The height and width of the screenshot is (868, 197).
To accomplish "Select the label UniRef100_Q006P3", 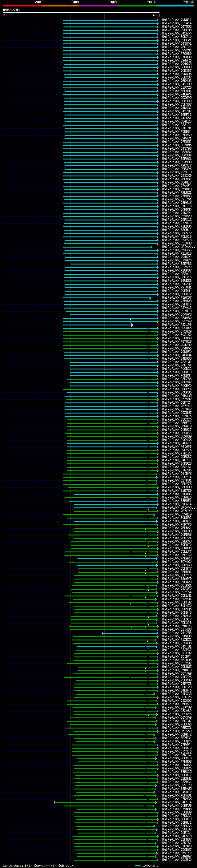I will [x=176, y=315].
